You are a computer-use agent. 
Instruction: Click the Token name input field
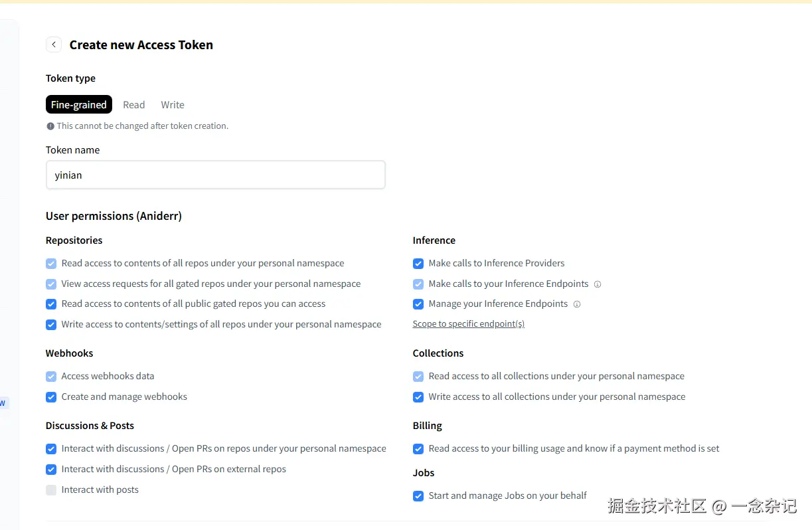(x=216, y=175)
